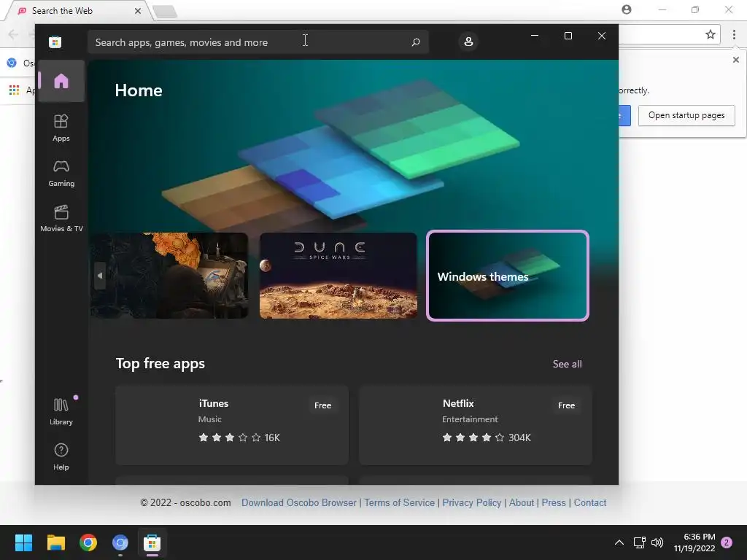747x560 pixels.
Task: Open Terms of Service link
Action: 399,502
